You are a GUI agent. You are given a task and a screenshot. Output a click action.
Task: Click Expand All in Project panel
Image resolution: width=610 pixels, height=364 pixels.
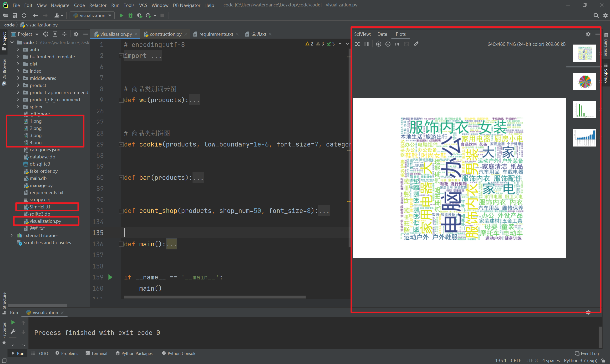point(55,34)
